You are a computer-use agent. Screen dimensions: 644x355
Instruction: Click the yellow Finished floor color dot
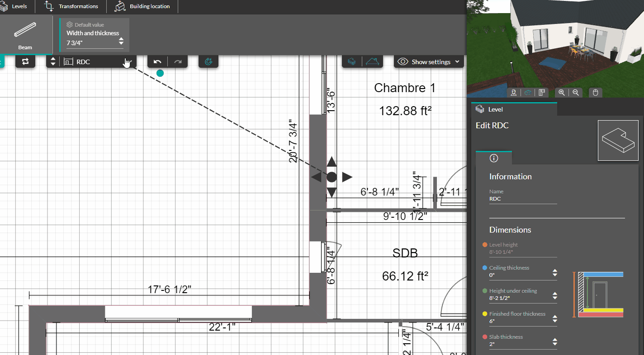(x=485, y=314)
